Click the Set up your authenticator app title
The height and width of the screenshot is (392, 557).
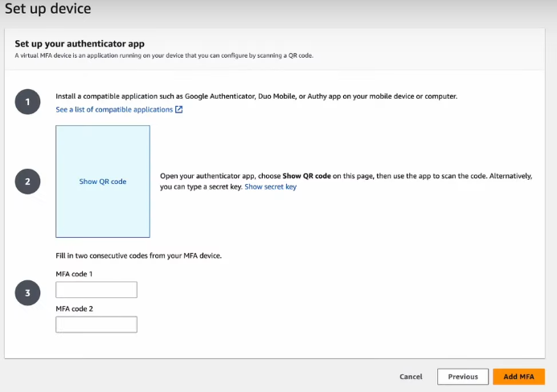coord(80,43)
